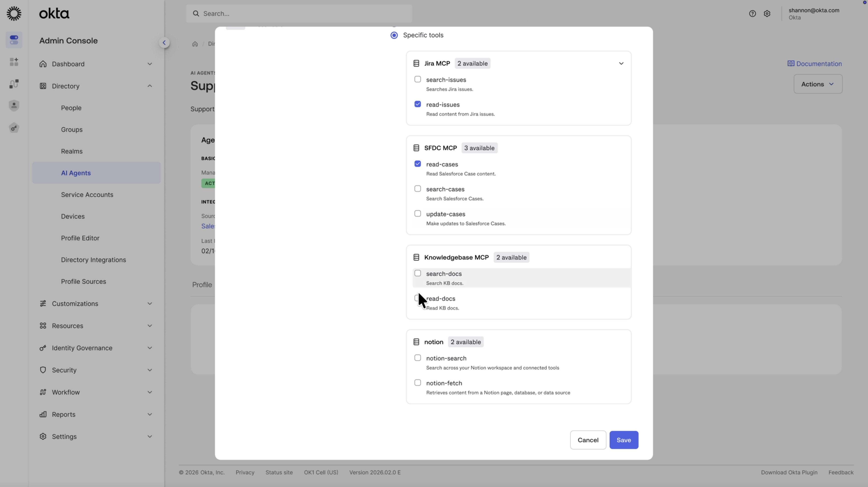Image resolution: width=868 pixels, height=487 pixels.
Task: Uncheck read-cases under SFDC MCP
Action: (x=417, y=164)
